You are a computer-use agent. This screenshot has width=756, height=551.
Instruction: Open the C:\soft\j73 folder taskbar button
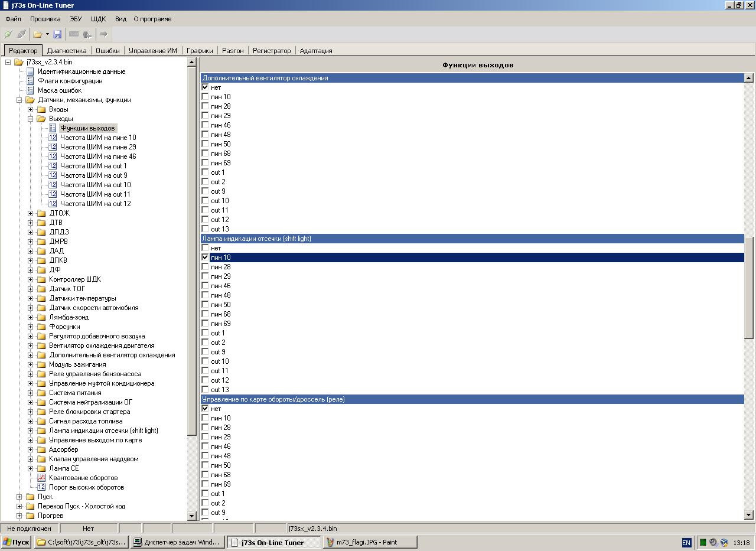[x=80, y=542]
